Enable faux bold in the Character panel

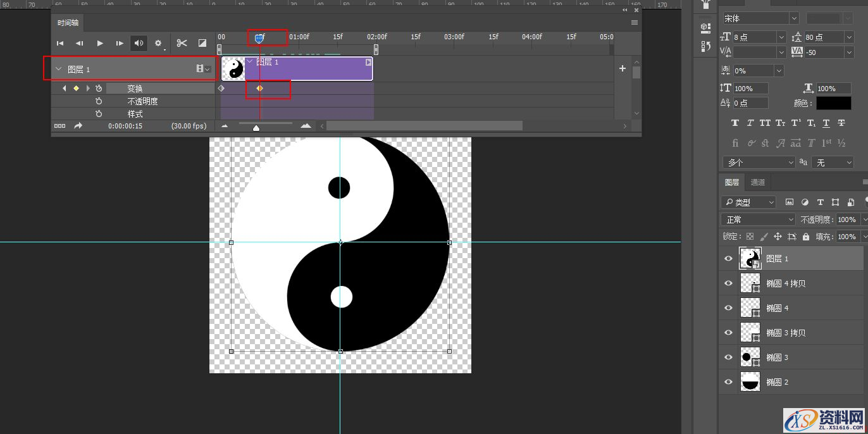click(735, 123)
